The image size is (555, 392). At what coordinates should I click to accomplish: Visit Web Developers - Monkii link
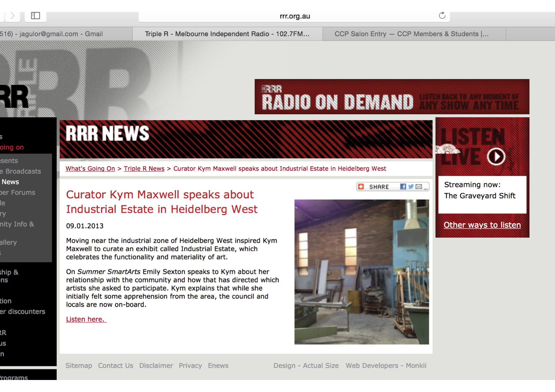pos(386,366)
